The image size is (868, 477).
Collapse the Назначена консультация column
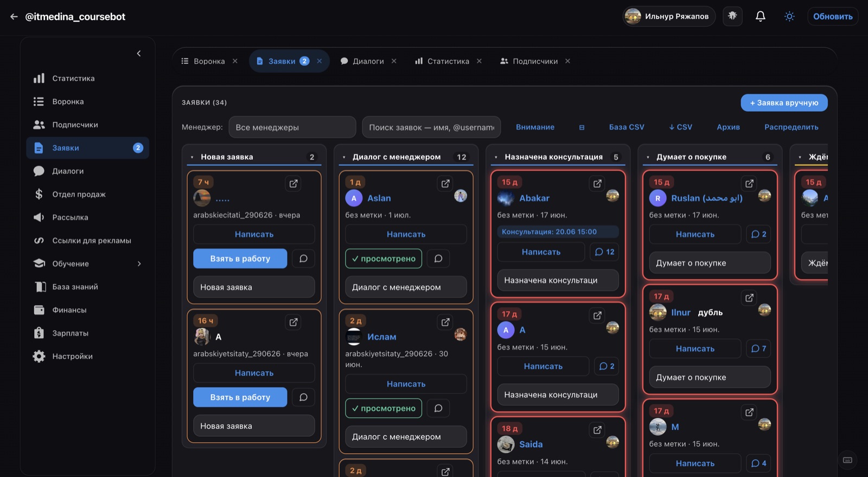click(496, 157)
